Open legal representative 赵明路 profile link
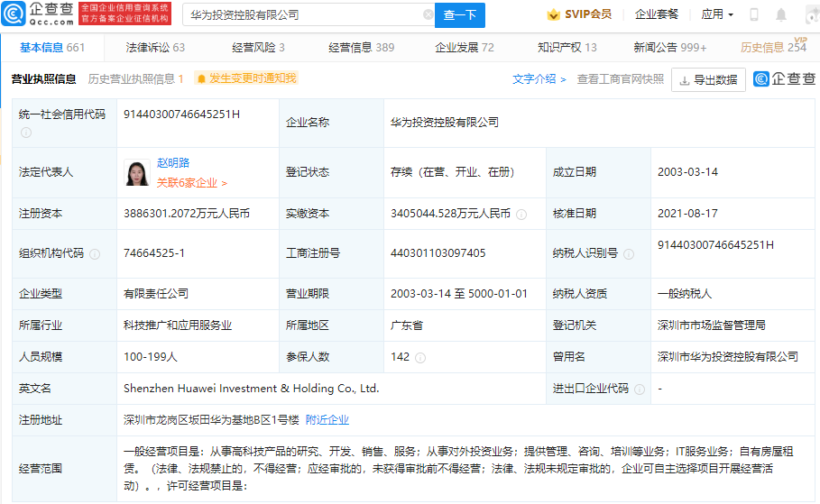 pos(173,163)
